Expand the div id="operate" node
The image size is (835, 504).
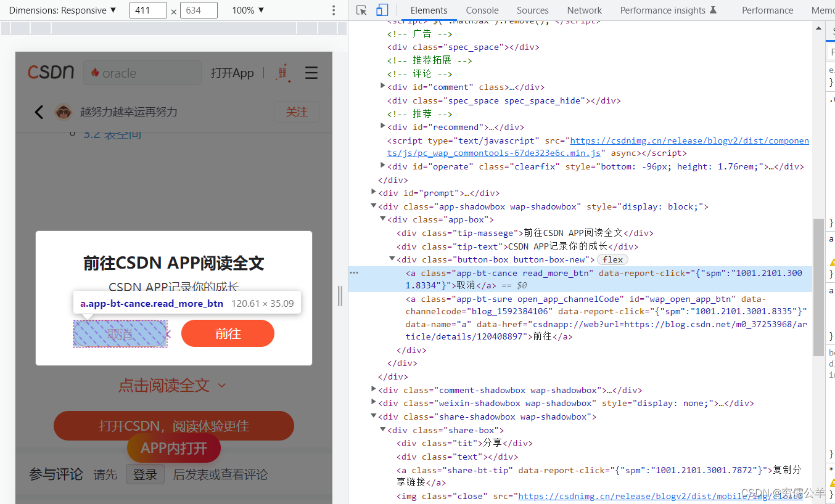(383, 166)
